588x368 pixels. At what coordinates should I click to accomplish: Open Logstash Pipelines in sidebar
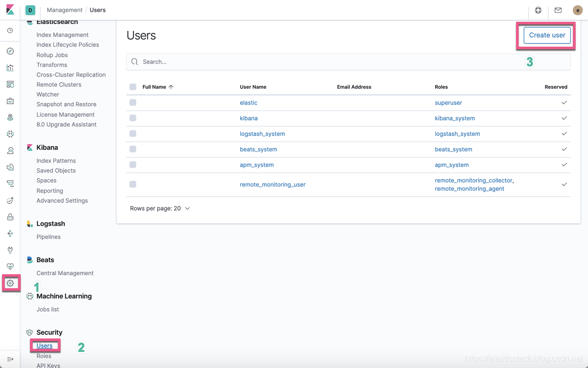click(x=49, y=237)
